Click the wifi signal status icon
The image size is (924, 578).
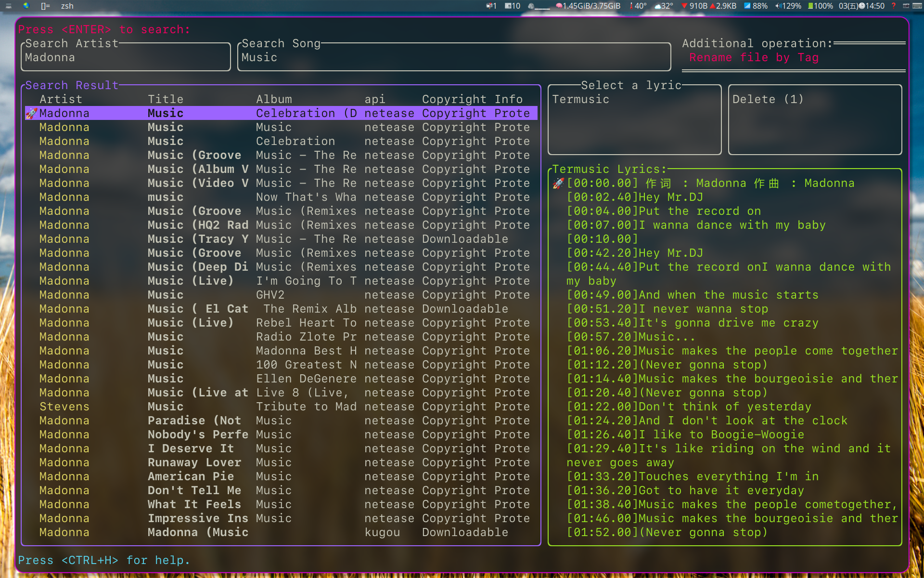747,6
